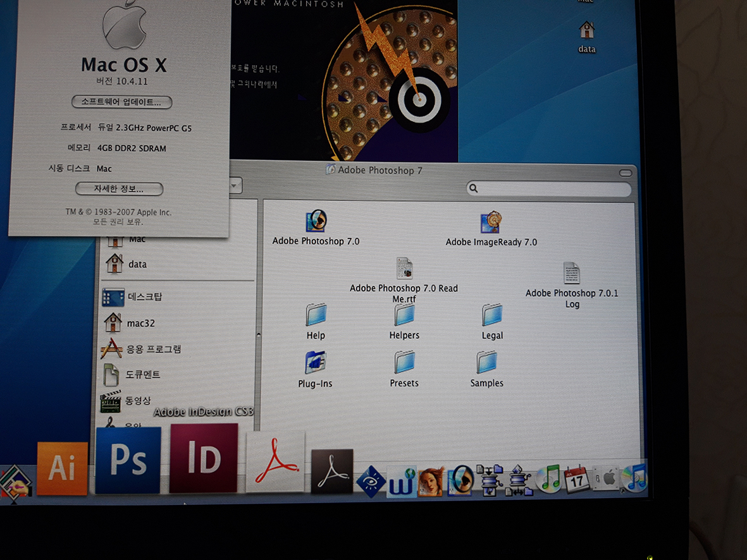Launch Photoshop (Ps) from the Dock
747x560 pixels.
128,460
